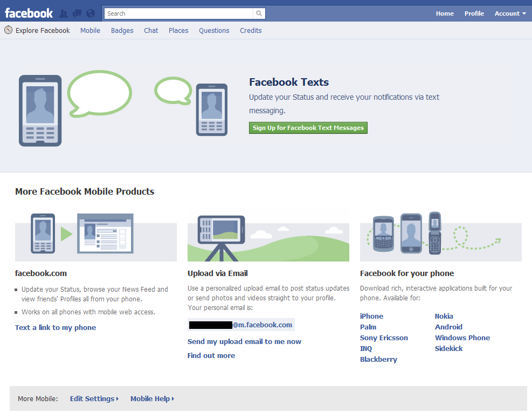Open the Sony Ericsson app link

coord(384,338)
